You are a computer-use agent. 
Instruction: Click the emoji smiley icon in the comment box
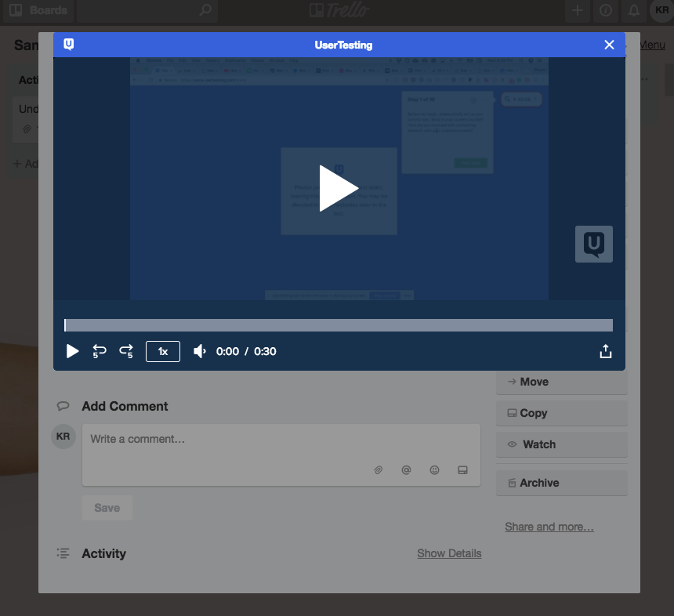pyautogui.click(x=435, y=470)
